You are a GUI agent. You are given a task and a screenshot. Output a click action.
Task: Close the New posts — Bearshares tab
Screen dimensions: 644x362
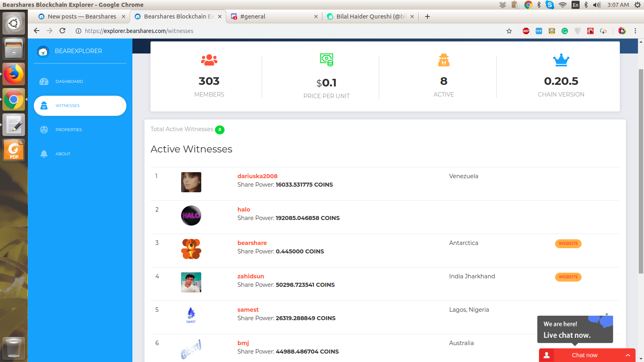pos(124,16)
